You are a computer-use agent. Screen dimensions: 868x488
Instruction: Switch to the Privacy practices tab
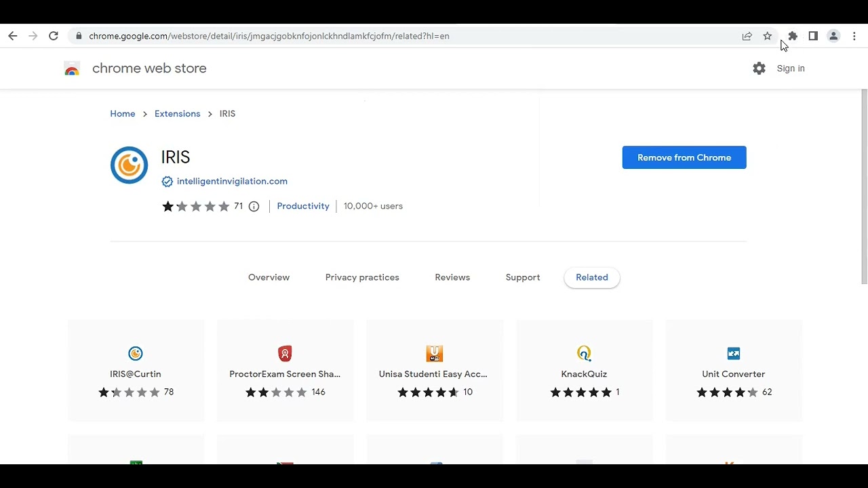pyautogui.click(x=362, y=277)
